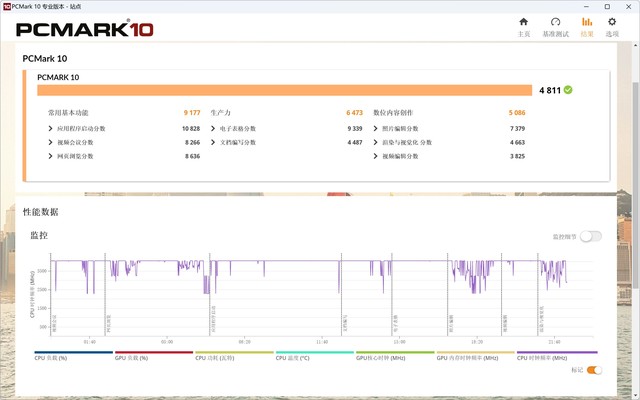Click the 5 086 content creation score
The width and height of the screenshot is (640, 400).
click(517, 113)
